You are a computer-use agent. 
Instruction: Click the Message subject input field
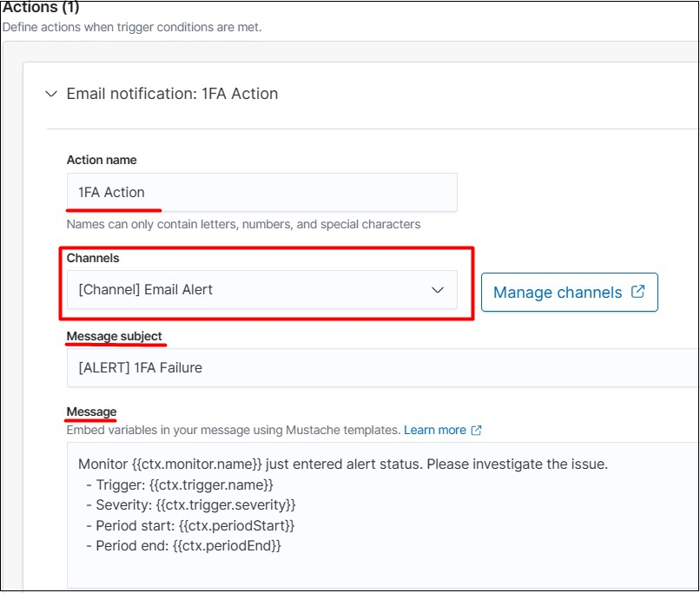point(382,368)
